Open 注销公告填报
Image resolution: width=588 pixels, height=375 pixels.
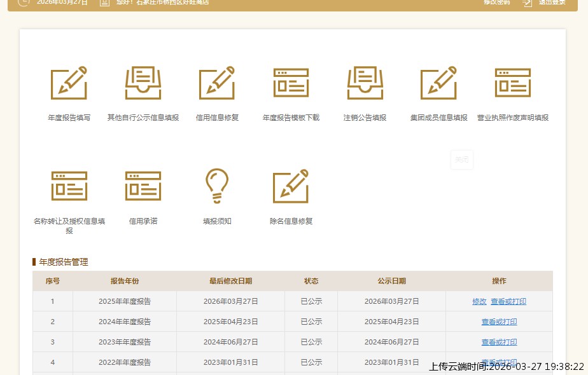click(x=364, y=83)
